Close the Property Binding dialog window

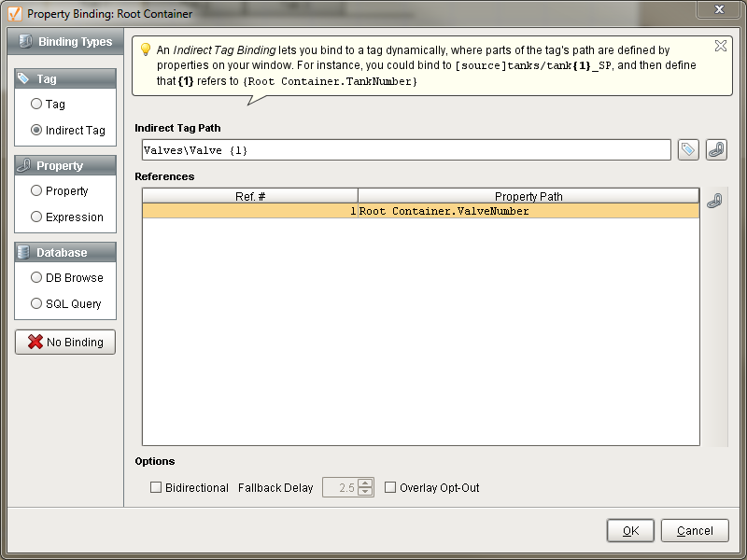719,9
